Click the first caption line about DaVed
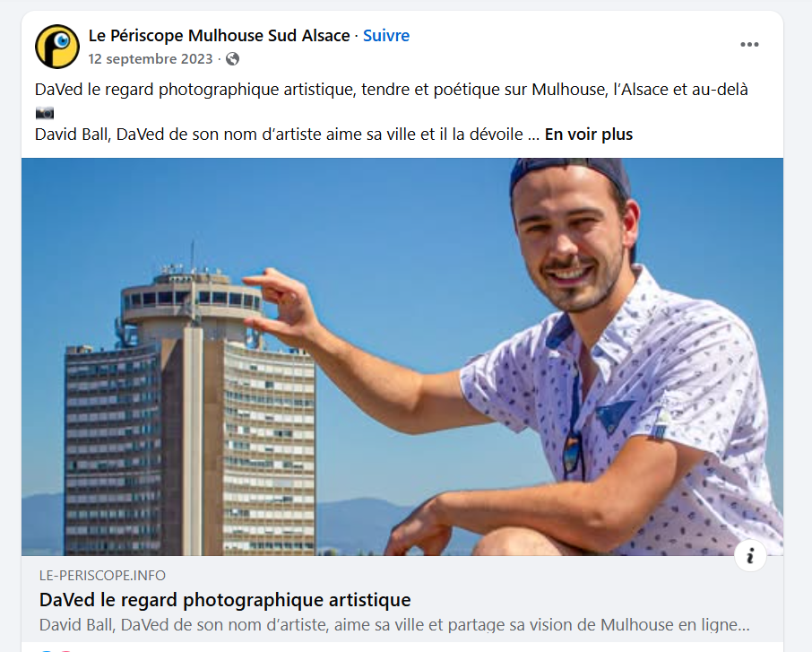Screen dimensions: 812x652 point(392,90)
